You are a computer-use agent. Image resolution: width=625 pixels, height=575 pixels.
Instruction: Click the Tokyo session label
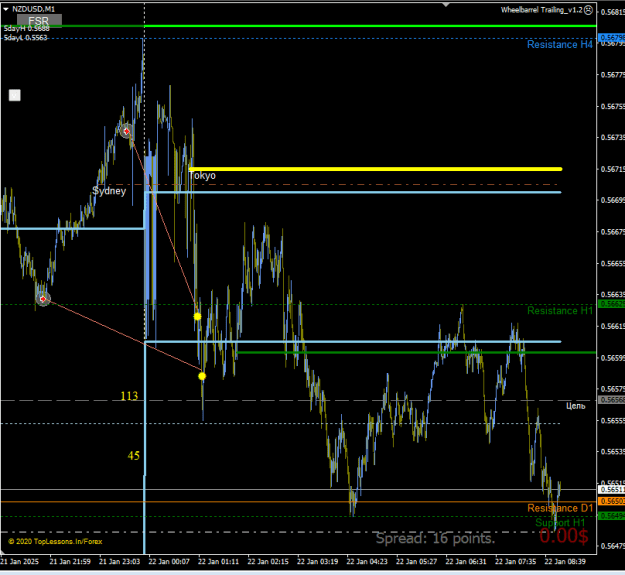tap(202, 176)
